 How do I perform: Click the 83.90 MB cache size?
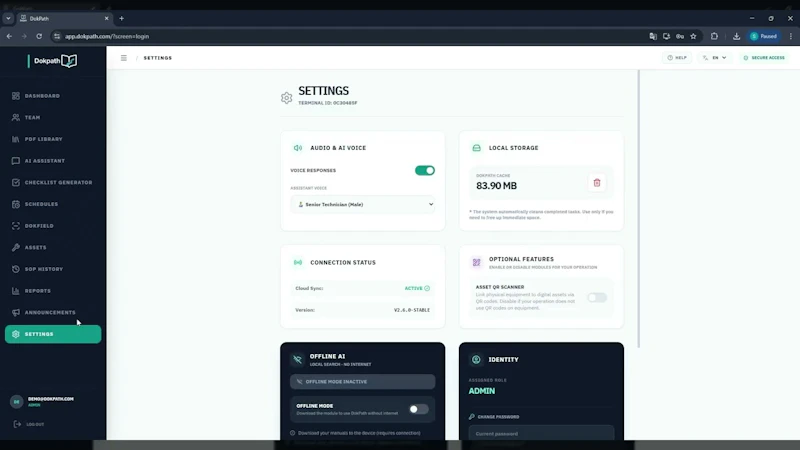pos(496,186)
